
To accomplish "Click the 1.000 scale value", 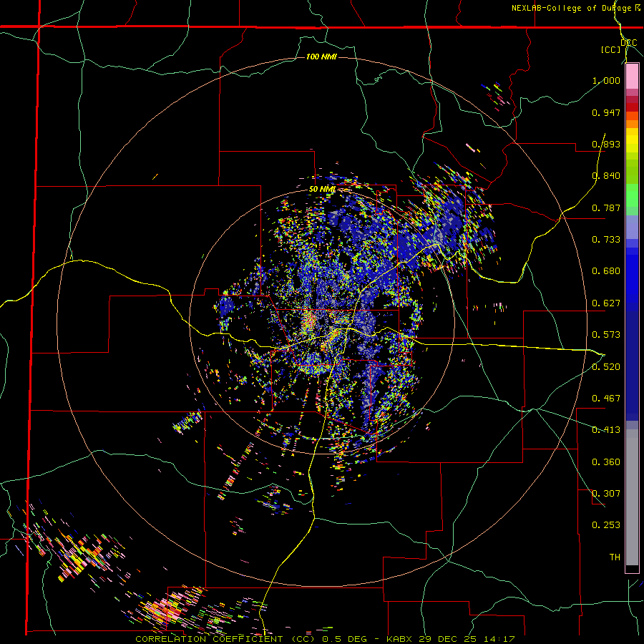I will (x=606, y=80).
